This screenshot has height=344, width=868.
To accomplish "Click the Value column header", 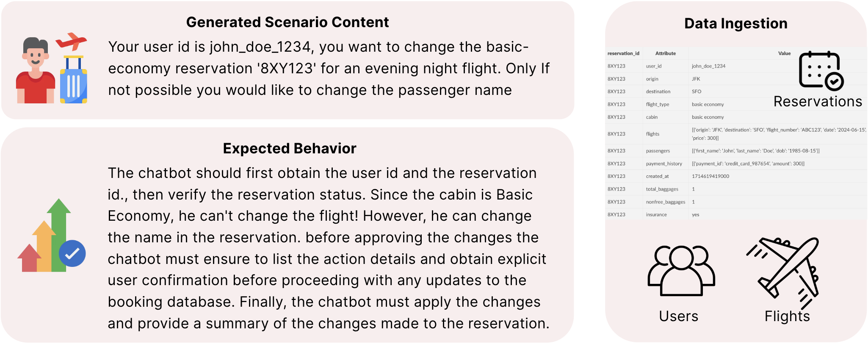I will click(x=784, y=53).
